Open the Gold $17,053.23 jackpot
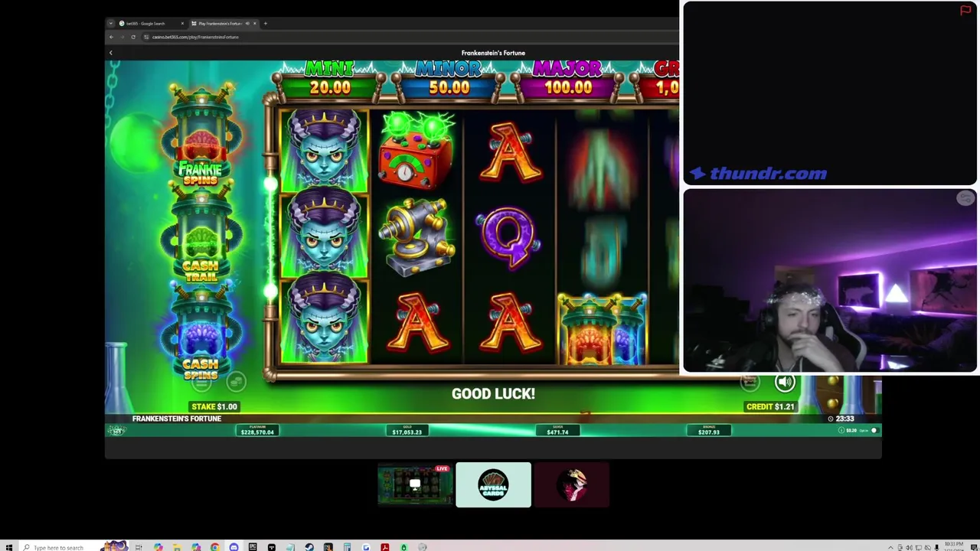 [x=407, y=432]
